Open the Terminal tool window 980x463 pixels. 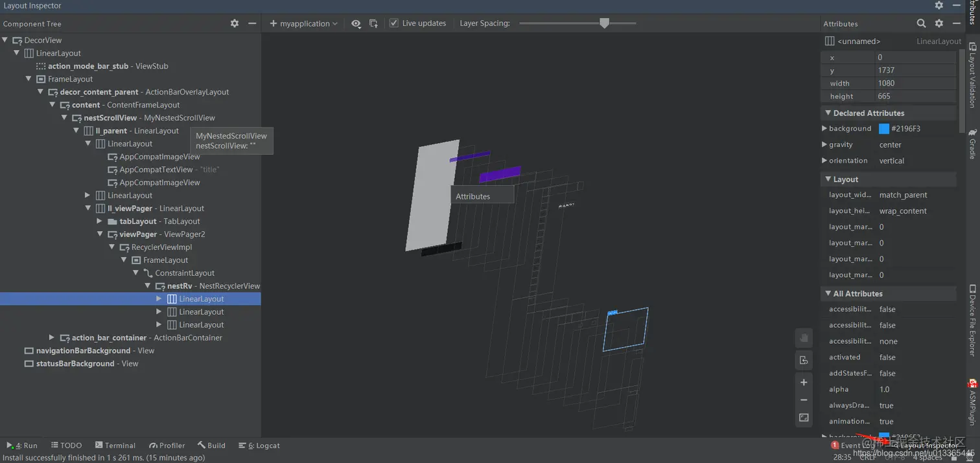coord(115,446)
